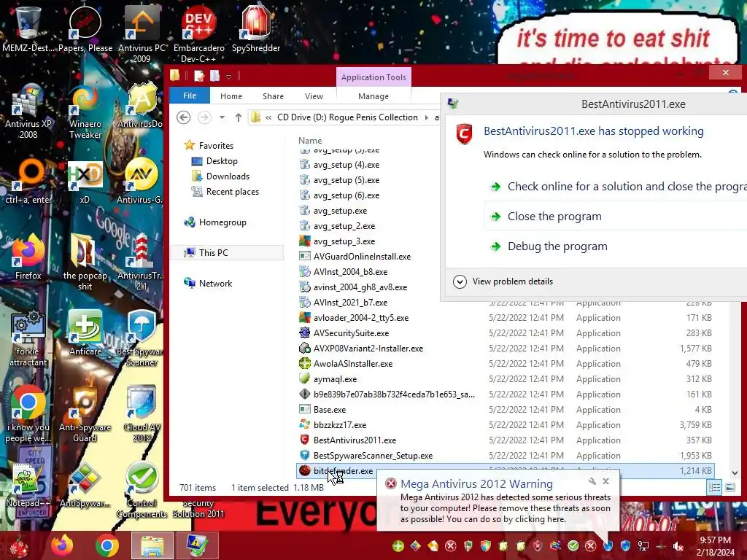747x560 pixels.
Task: Open the File menu in Explorer
Action: tap(190, 96)
